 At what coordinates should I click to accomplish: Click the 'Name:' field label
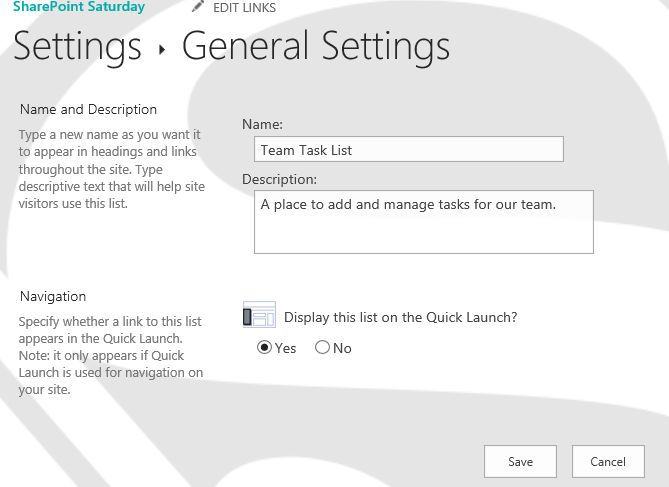tap(262, 124)
